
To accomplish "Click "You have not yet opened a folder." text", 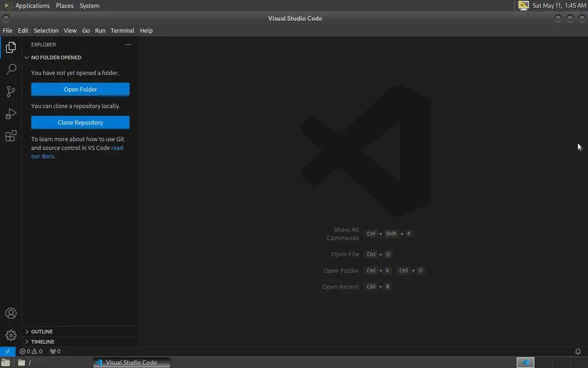I will (75, 73).
